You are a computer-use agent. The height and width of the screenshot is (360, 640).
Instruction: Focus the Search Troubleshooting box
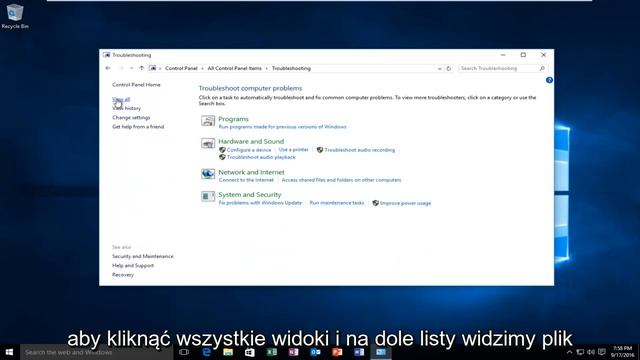coord(502,69)
